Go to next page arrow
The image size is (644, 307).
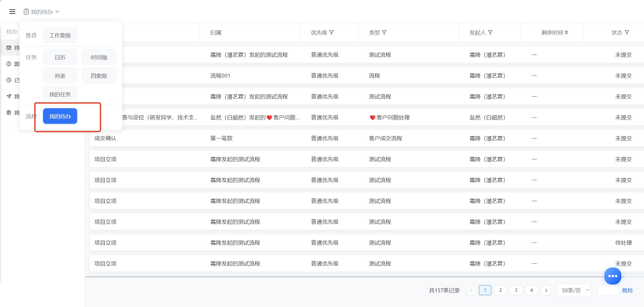click(x=546, y=290)
